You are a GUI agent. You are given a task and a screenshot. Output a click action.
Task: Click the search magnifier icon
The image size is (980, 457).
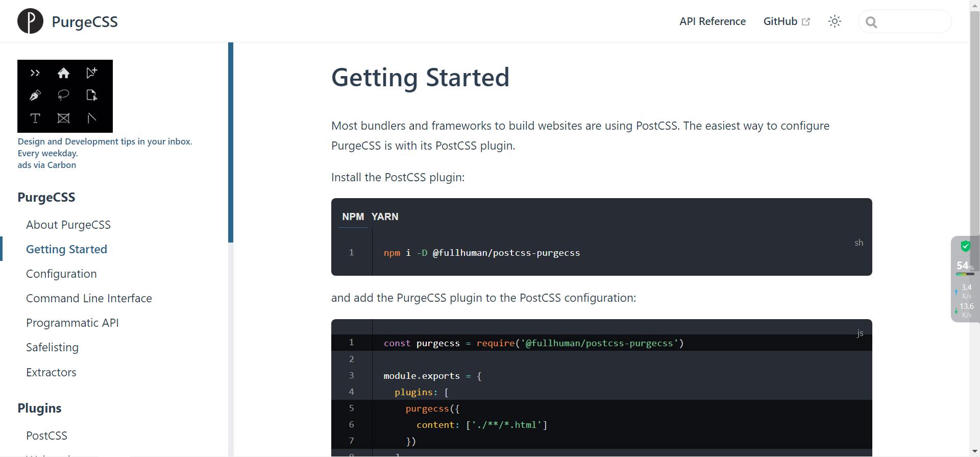tap(871, 22)
